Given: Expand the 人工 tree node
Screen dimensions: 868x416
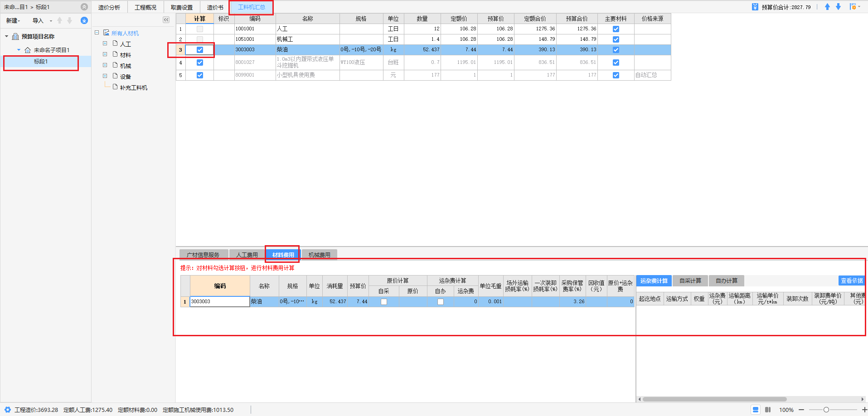Looking at the screenshot, I should point(105,44).
